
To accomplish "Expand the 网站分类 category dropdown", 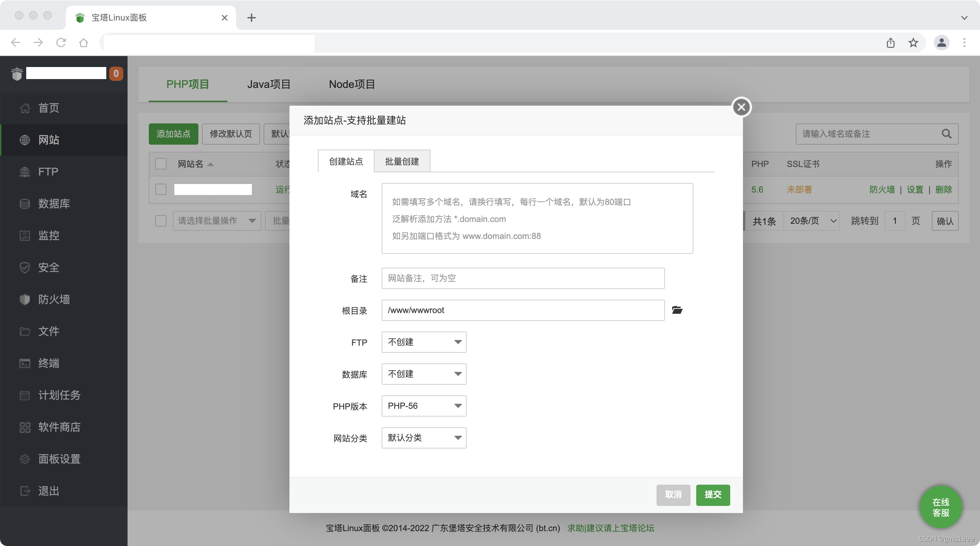I will pyautogui.click(x=423, y=438).
